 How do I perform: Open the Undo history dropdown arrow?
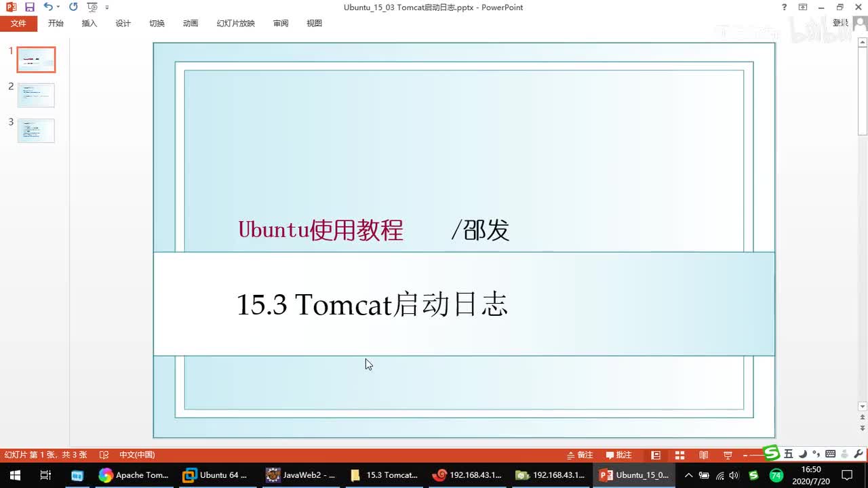(x=58, y=7)
